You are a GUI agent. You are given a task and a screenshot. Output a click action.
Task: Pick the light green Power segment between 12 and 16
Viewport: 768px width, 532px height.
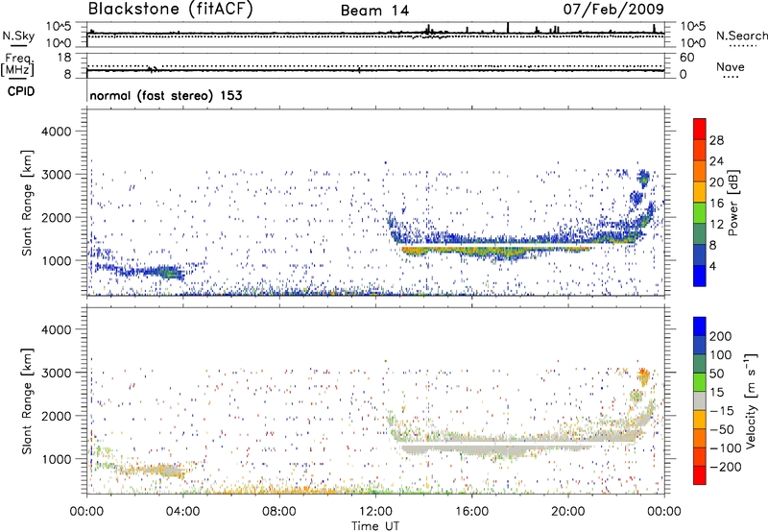click(700, 213)
